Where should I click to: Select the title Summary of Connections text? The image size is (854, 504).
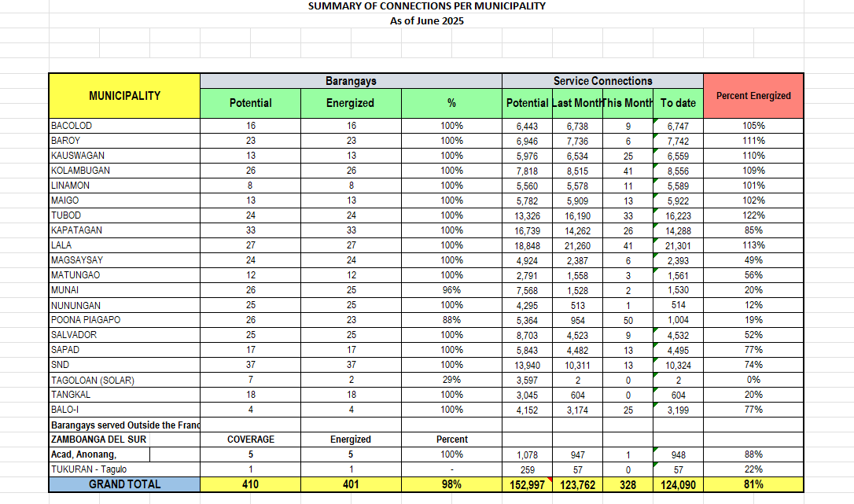click(426, 6)
